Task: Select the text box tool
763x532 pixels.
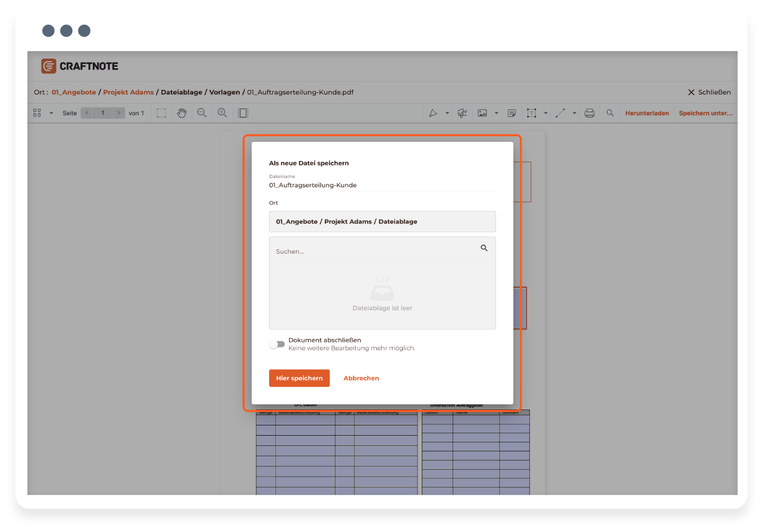Action: coord(531,113)
